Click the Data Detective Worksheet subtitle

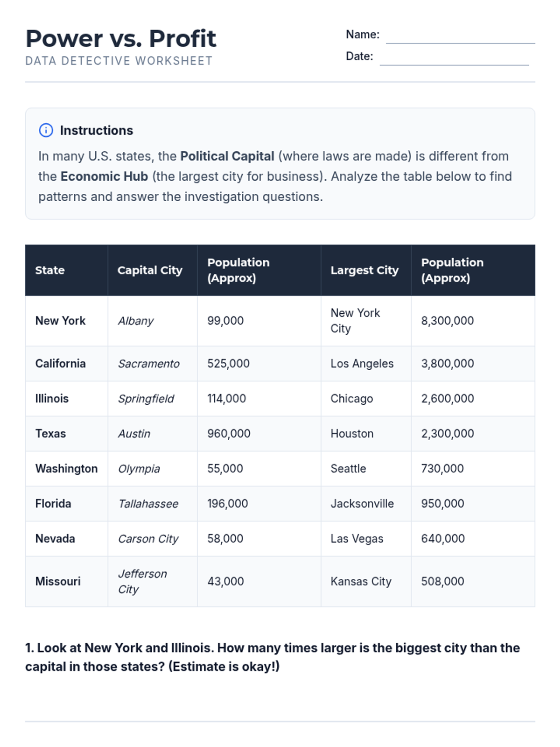point(119,61)
